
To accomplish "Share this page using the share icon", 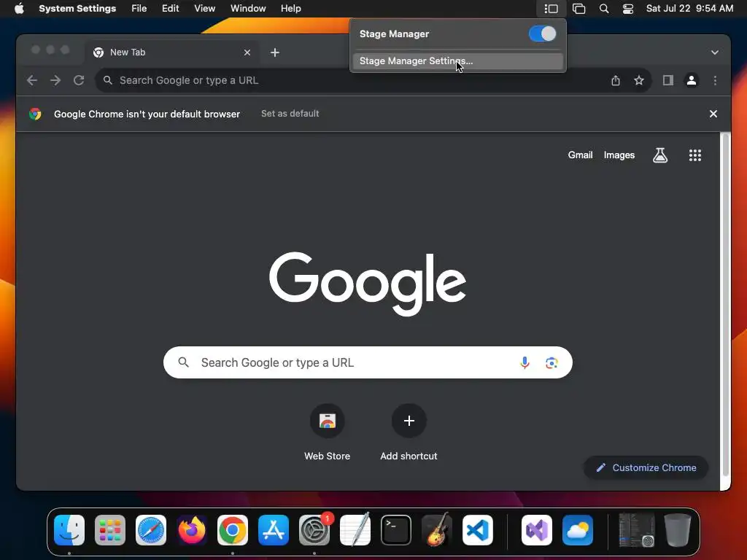I will click(616, 80).
